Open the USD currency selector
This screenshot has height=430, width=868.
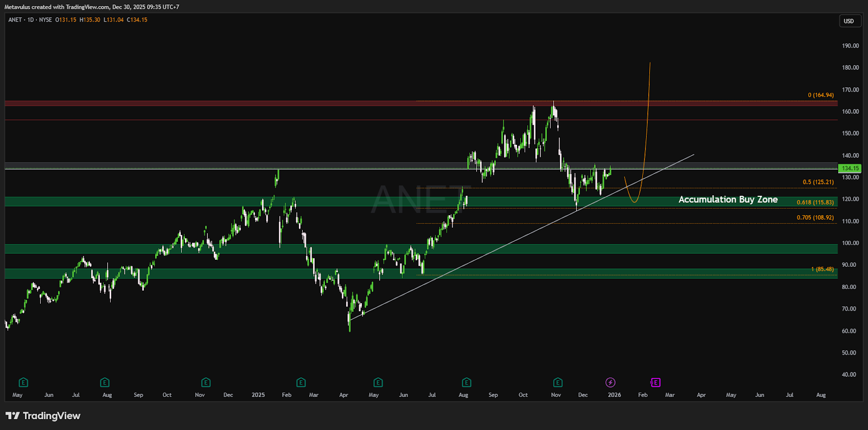[848, 21]
